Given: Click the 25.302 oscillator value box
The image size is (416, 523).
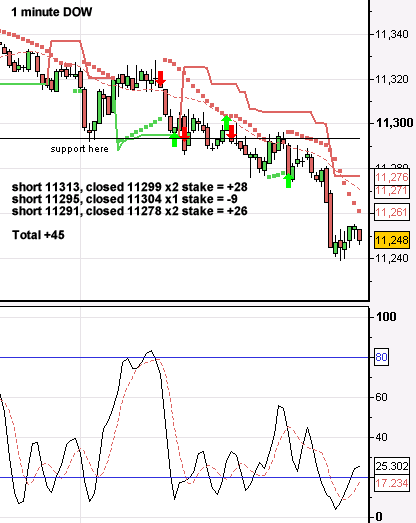Looking at the screenshot, I should [x=392, y=466].
